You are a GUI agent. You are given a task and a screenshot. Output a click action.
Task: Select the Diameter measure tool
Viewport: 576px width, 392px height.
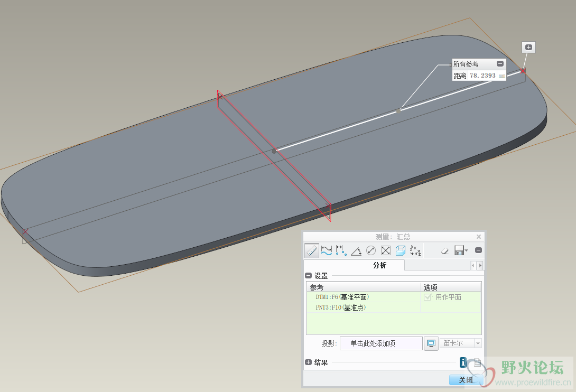371,250
